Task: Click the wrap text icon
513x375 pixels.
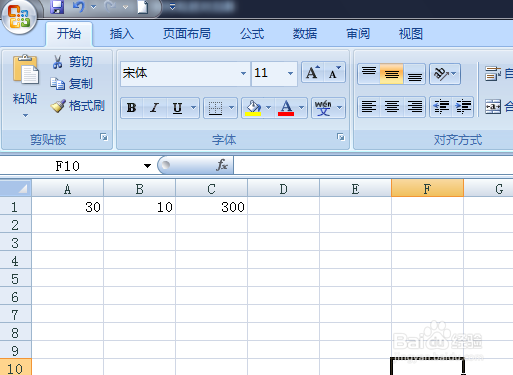Action: point(493,74)
